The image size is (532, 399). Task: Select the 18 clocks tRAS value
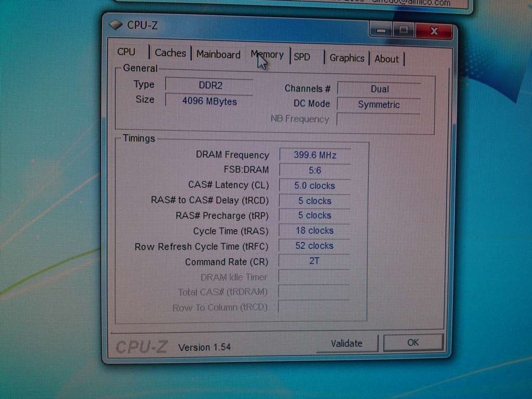[314, 231]
